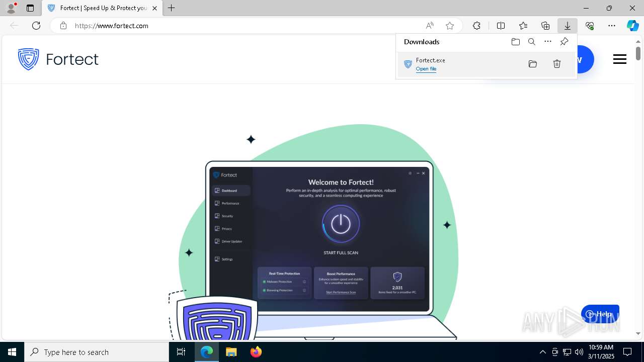Open the website hamburger menu
644x362 pixels.
(620, 59)
